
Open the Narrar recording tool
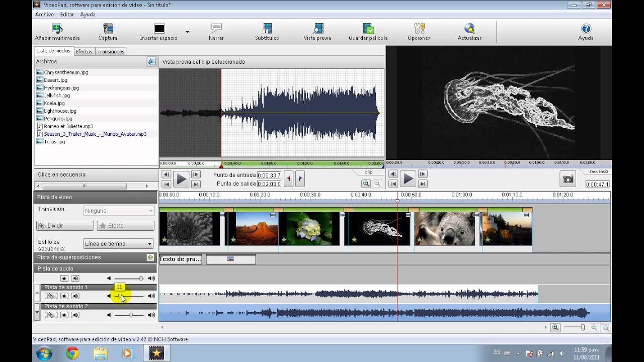point(216,32)
